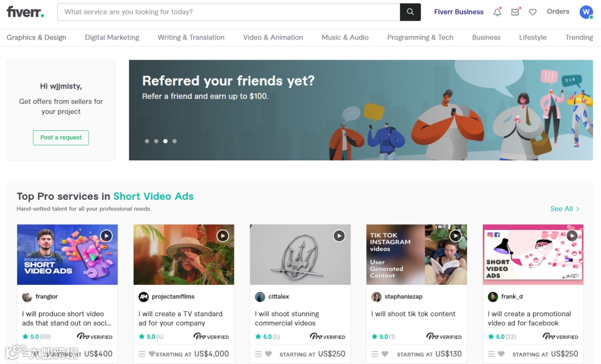Open list menu icon on frank_d gig

click(491, 354)
